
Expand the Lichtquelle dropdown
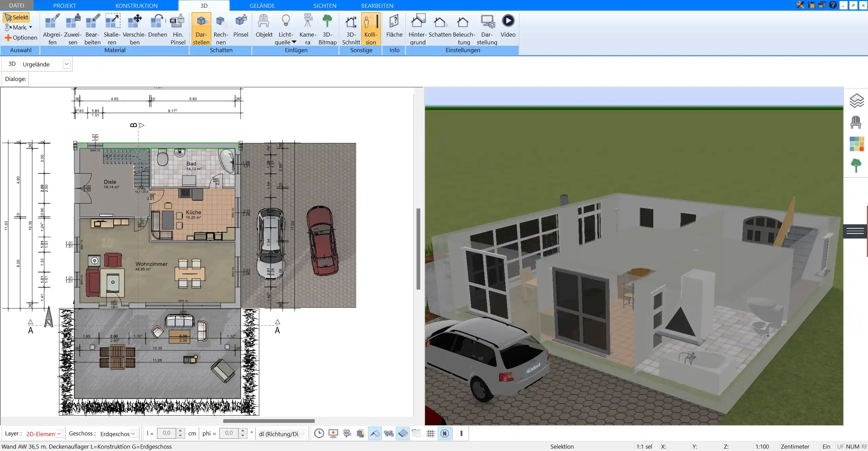tap(294, 42)
